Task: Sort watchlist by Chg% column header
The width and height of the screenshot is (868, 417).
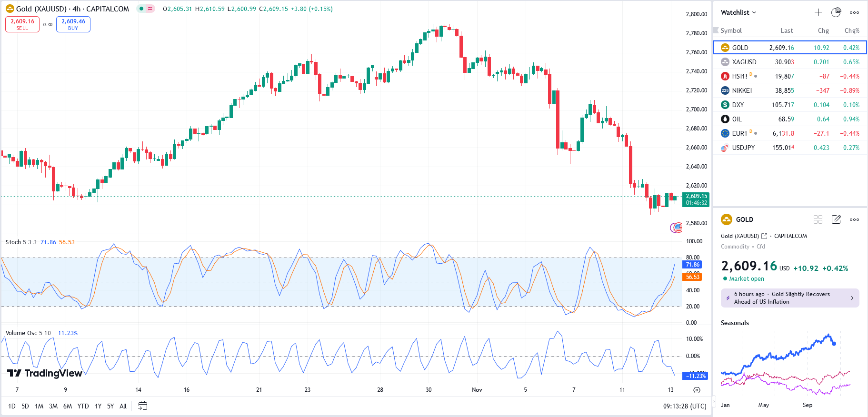Action: point(851,30)
